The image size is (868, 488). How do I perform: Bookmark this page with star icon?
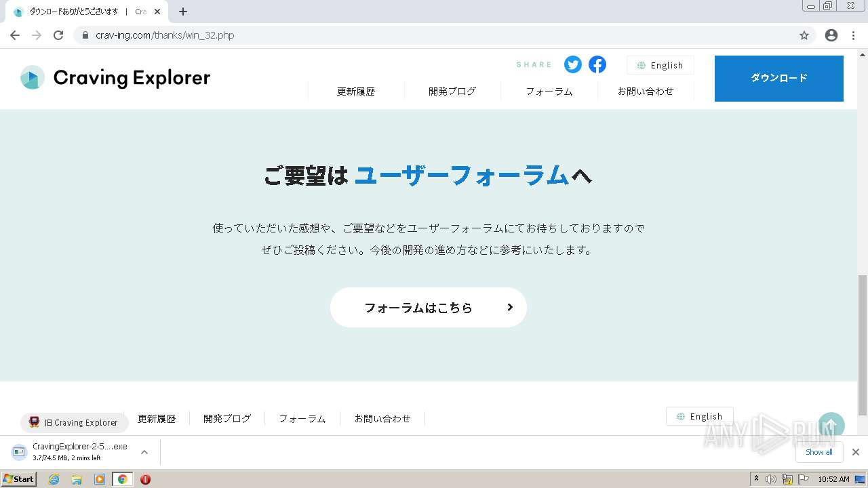point(804,35)
